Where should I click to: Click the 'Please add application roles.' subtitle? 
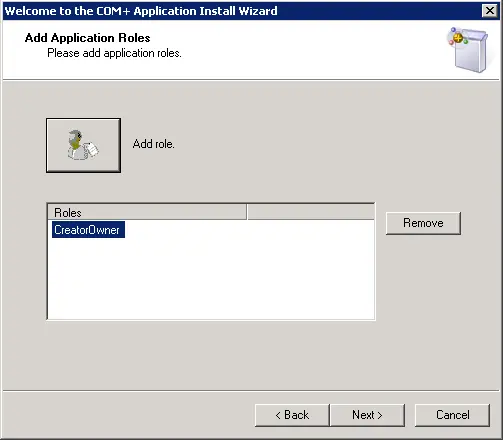click(114, 53)
